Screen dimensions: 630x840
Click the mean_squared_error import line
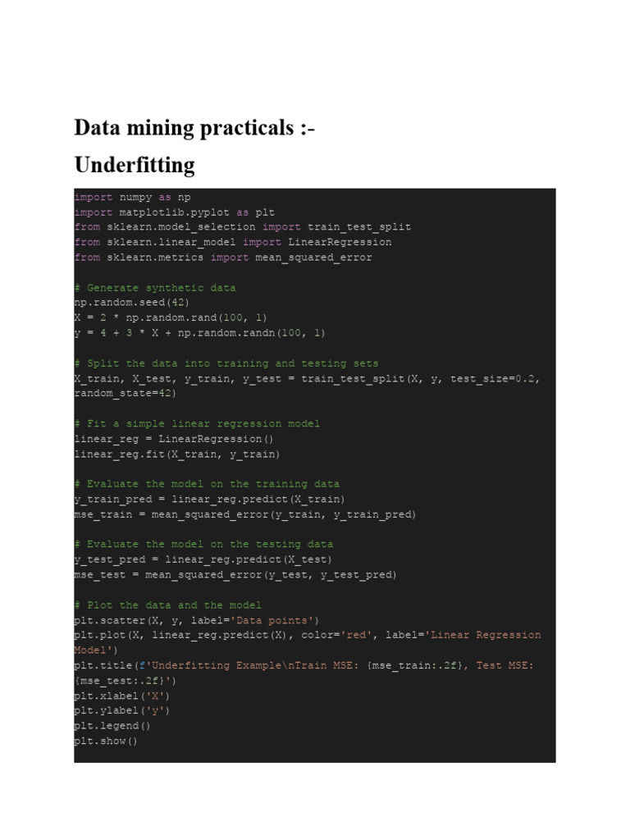point(223,257)
